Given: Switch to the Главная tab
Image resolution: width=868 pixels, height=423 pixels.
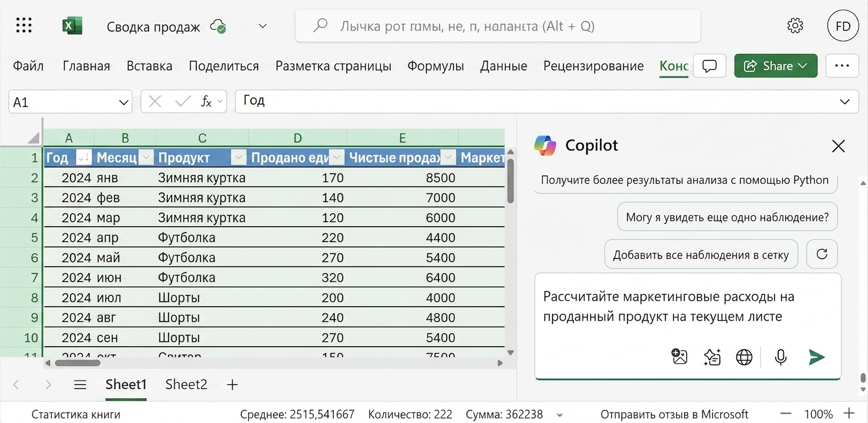Looking at the screenshot, I should [86, 66].
